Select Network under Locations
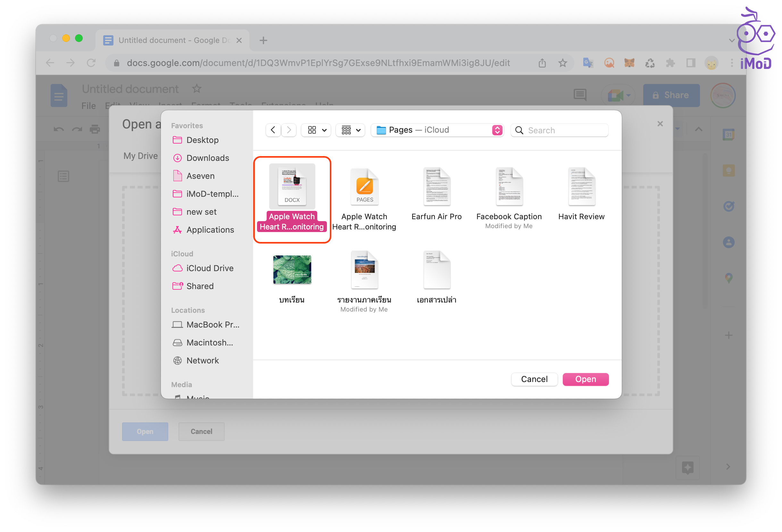The image size is (782, 532). [x=202, y=361]
